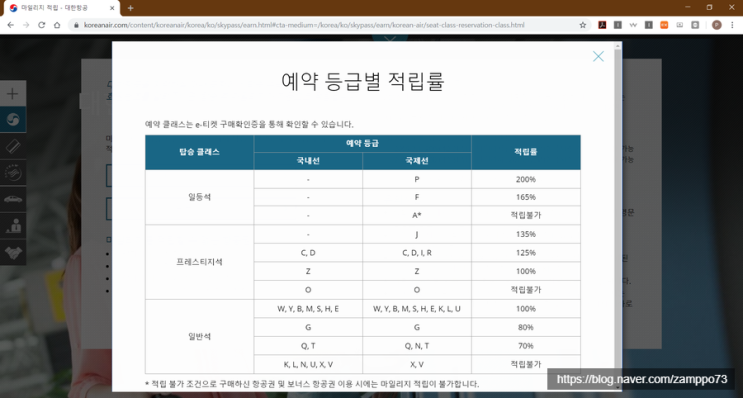Select the 마일리지 적립 - 대한항공 tab
The height and width of the screenshot is (398, 743).
coord(62,8)
